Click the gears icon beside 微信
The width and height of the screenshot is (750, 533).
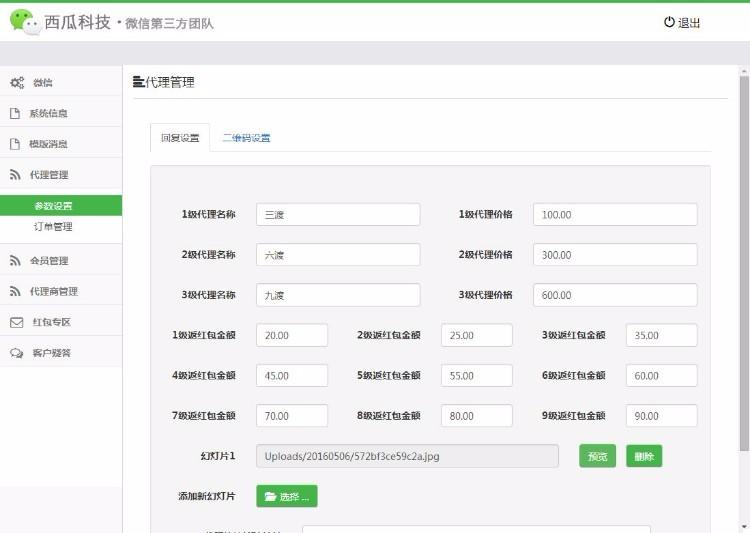[17, 82]
